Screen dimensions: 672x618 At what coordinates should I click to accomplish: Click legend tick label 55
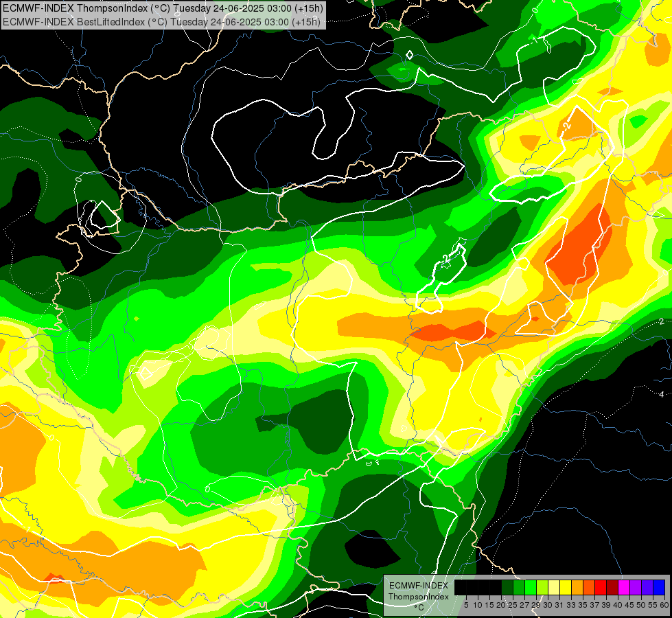pyautogui.click(x=653, y=605)
